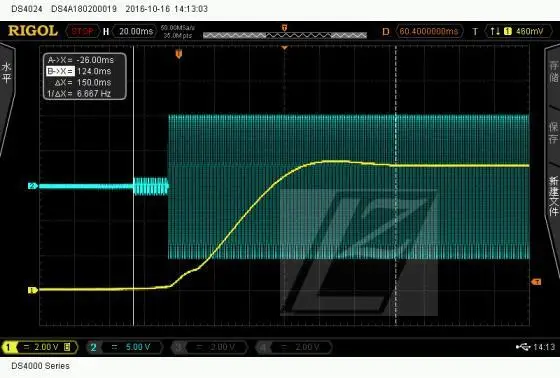Click the 460mV trigger level value

coord(529,31)
